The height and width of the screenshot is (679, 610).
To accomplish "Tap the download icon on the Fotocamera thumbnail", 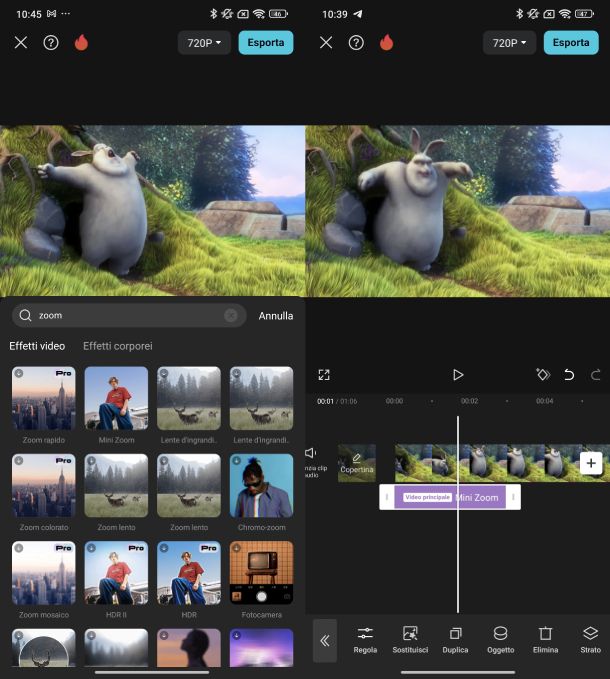I will (x=236, y=548).
